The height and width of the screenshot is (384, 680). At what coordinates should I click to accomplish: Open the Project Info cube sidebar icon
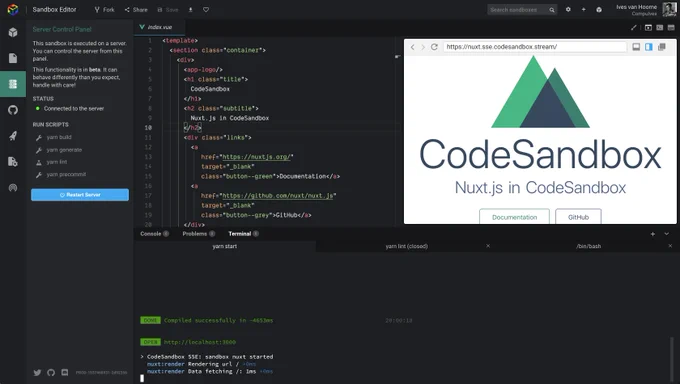tap(13, 33)
